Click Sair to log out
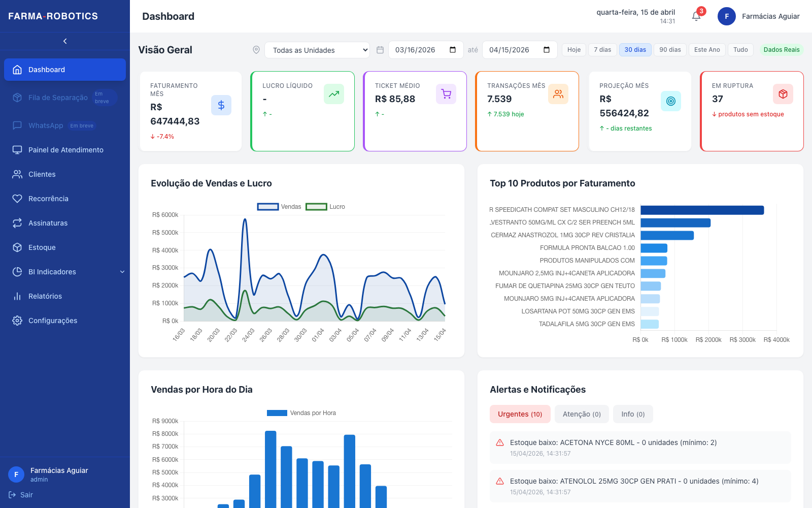The image size is (812, 508). click(21, 495)
